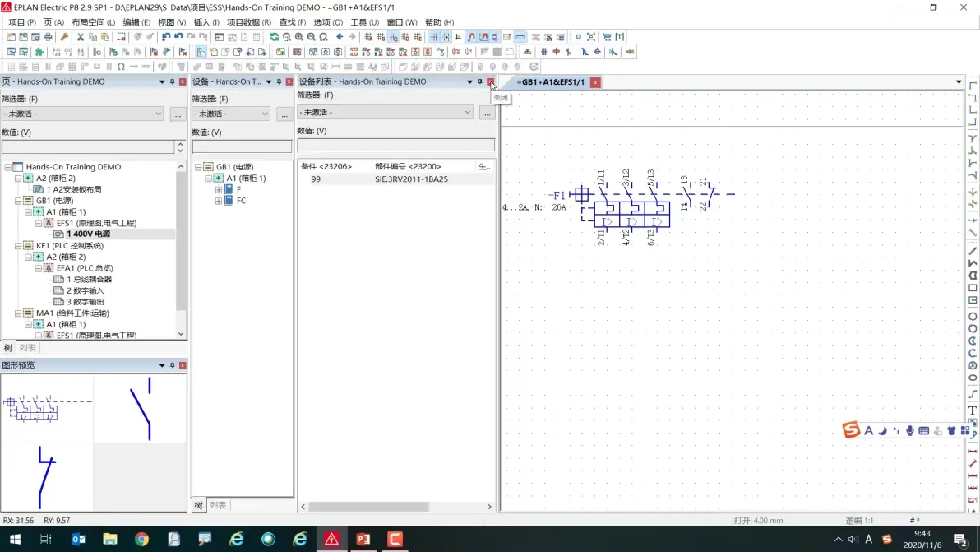
Task: Click the page navigator 数值 input field
Action: click(88, 146)
